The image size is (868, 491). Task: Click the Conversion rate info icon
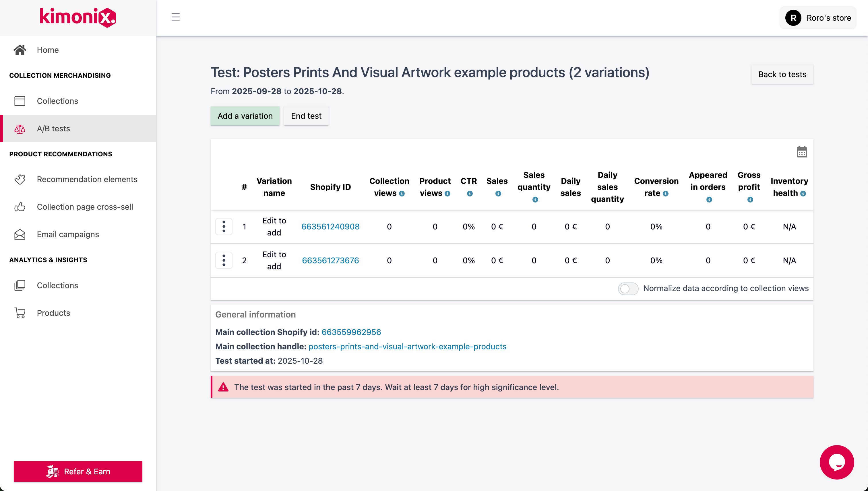[666, 194]
